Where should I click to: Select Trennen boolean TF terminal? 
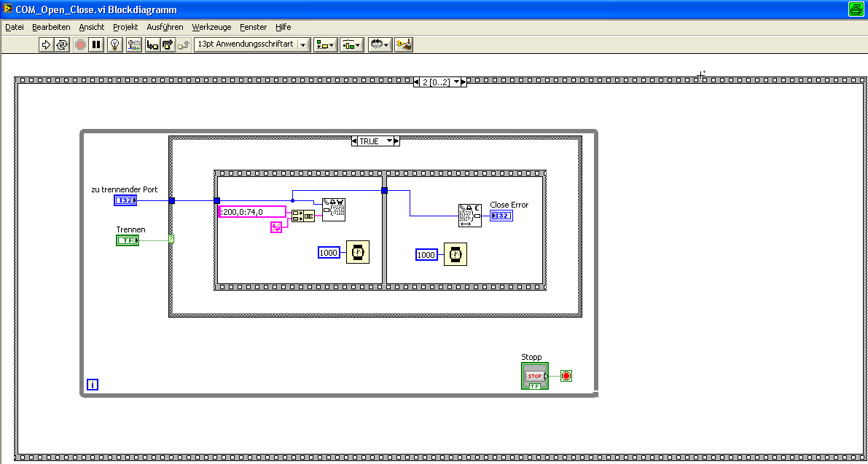(x=128, y=240)
